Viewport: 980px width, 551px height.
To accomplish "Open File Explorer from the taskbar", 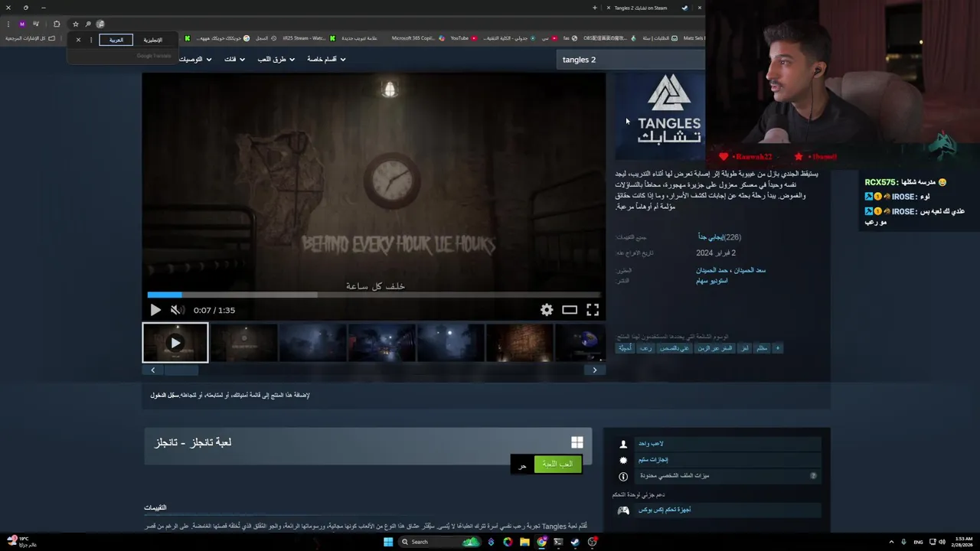I will (524, 542).
